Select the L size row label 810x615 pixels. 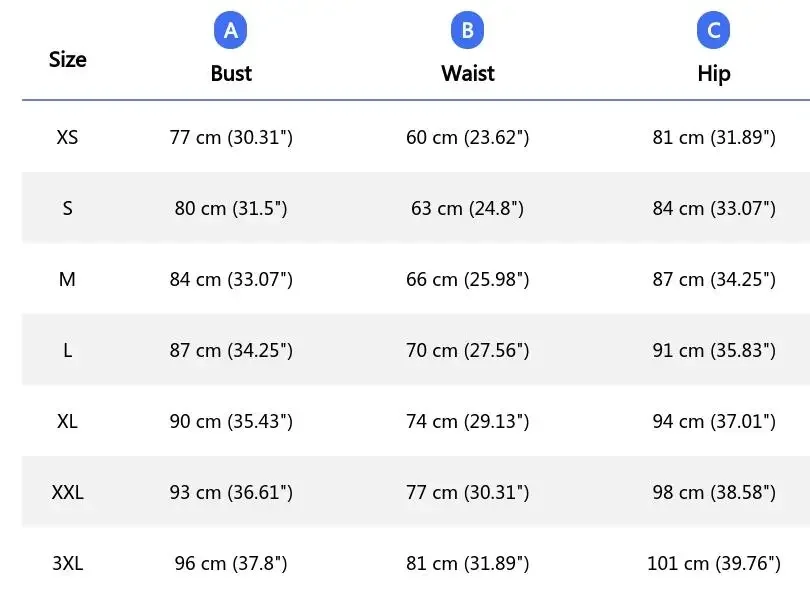(68, 350)
